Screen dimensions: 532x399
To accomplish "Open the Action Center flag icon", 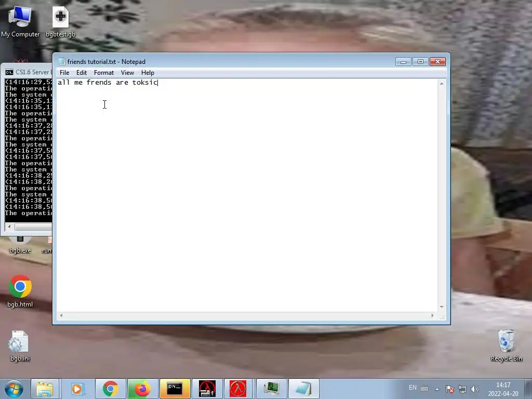I will pyautogui.click(x=450, y=389).
